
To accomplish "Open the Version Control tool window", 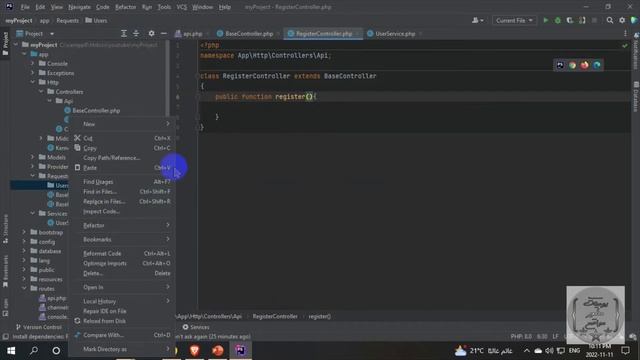I will tap(38, 327).
